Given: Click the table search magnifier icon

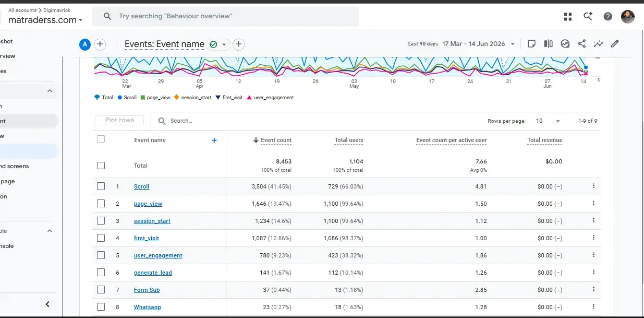Looking at the screenshot, I should point(162,121).
